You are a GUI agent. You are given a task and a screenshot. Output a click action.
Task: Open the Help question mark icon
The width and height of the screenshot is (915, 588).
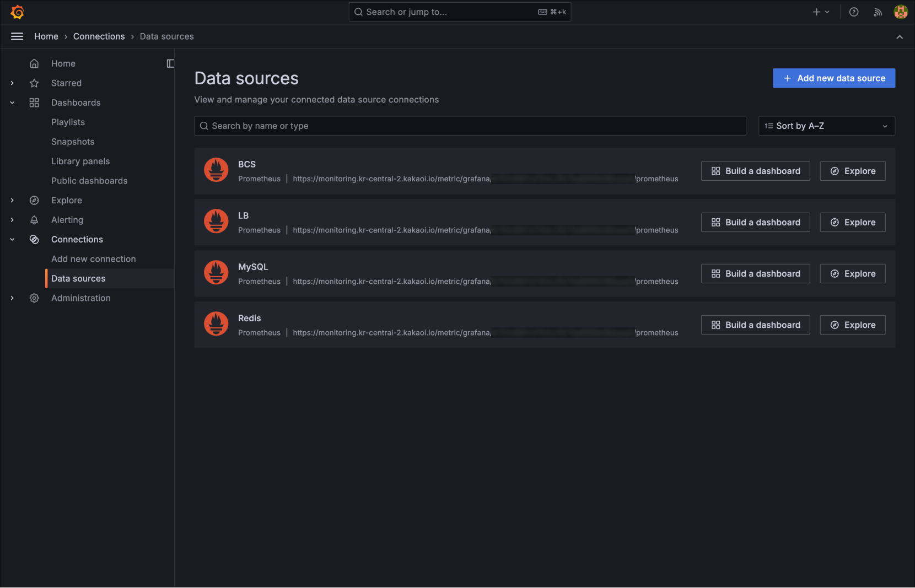pyautogui.click(x=854, y=12)
